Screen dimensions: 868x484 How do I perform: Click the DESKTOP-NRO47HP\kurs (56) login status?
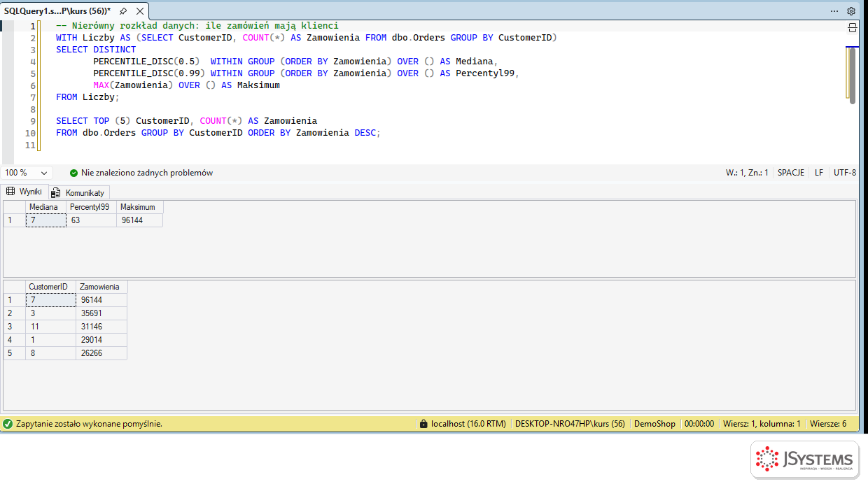pyautogui.click(x=570, y=424)
